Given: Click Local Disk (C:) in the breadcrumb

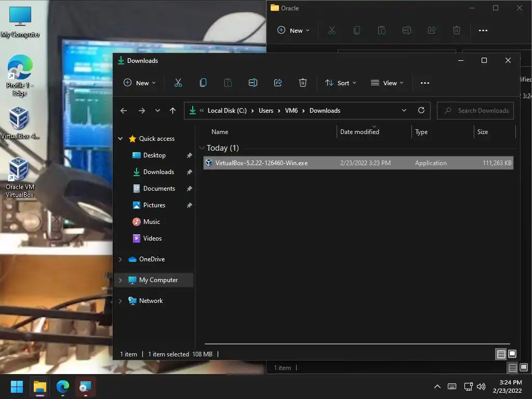Looking at the screenshot, I should (x=227, y=111).
